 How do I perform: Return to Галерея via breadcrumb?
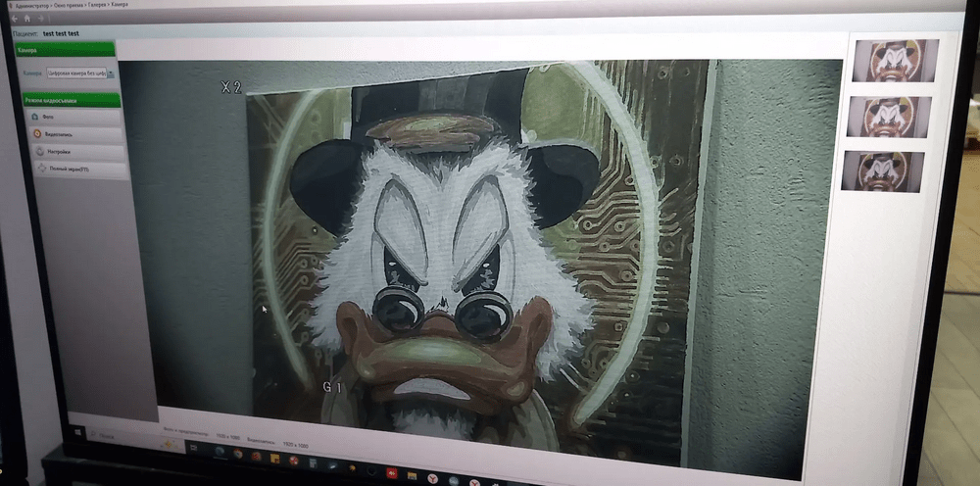pos(97,5)
